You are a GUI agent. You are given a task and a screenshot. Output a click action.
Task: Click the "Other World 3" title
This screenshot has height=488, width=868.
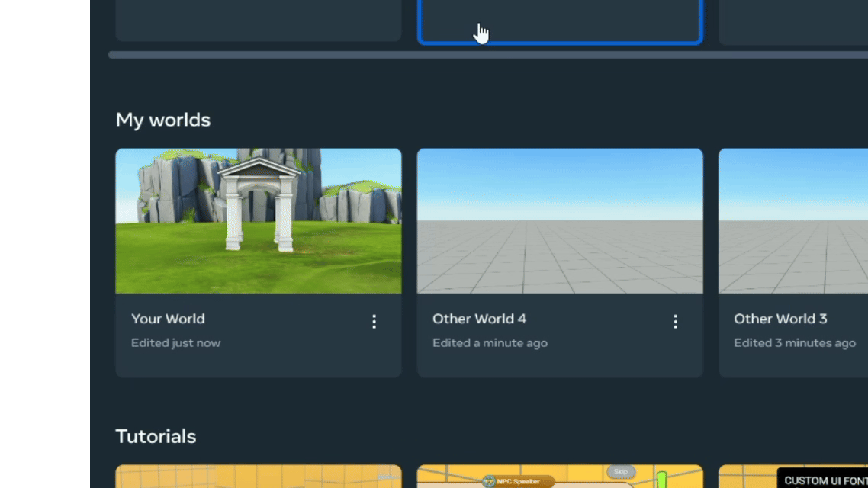coord(780,319)
